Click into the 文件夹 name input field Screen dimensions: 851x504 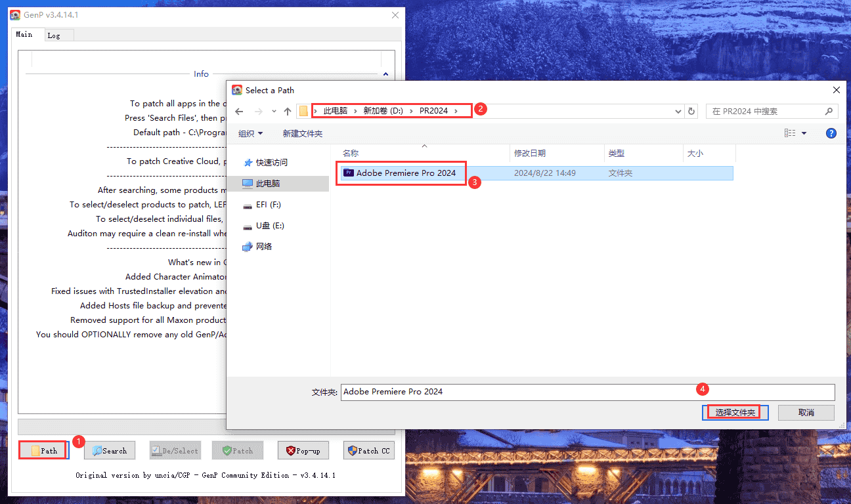click(x=588, y=392)
